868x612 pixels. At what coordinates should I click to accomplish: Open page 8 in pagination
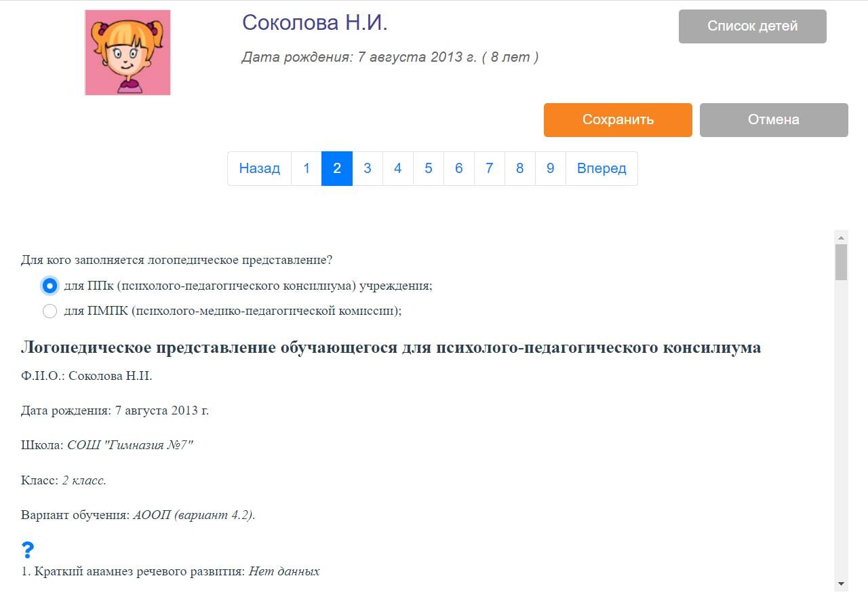click(x=520, y=168)
